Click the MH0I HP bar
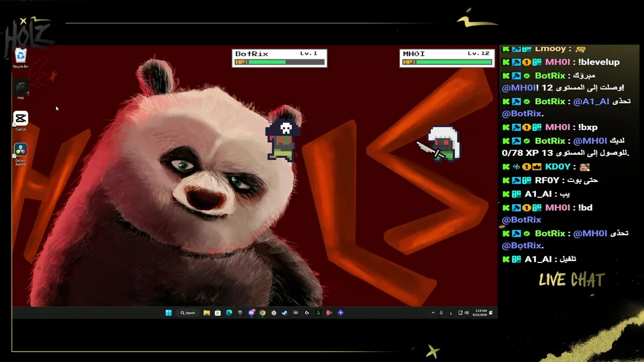Viewport: 644px width, 362px height. 447,62
